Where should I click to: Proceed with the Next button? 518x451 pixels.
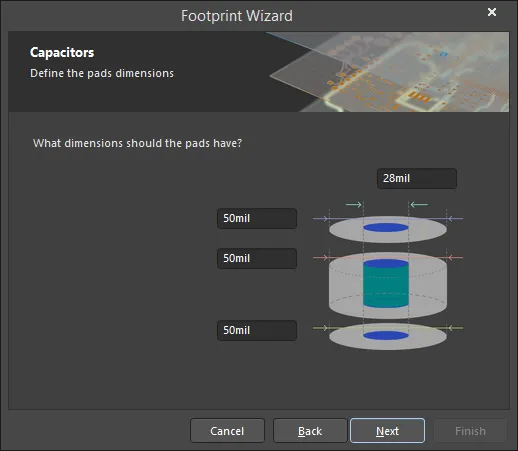tap(387, 431)
